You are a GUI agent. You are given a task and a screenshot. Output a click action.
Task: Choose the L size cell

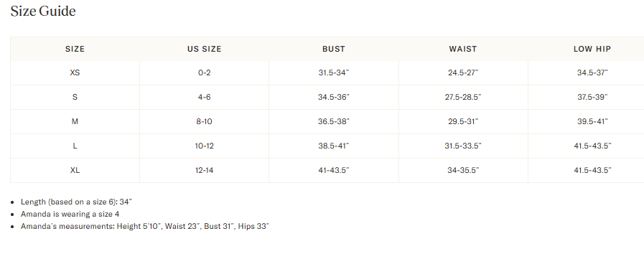click(75, 146)
